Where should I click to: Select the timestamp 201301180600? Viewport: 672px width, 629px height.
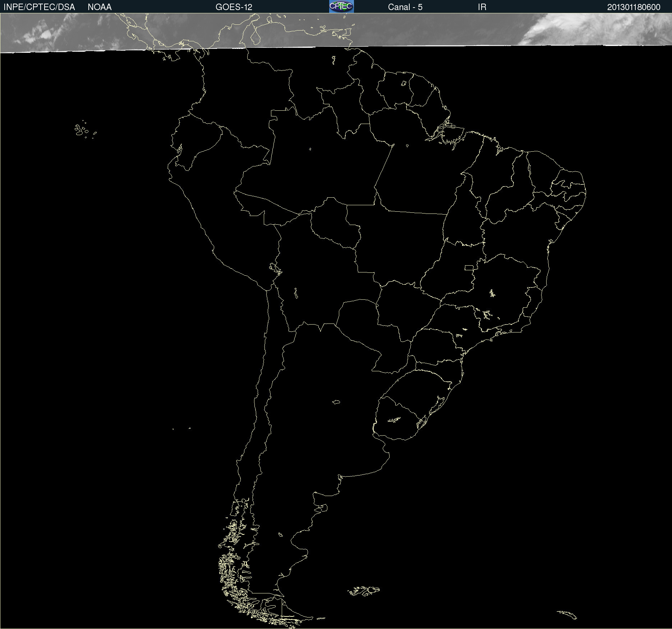coord(634,7)
